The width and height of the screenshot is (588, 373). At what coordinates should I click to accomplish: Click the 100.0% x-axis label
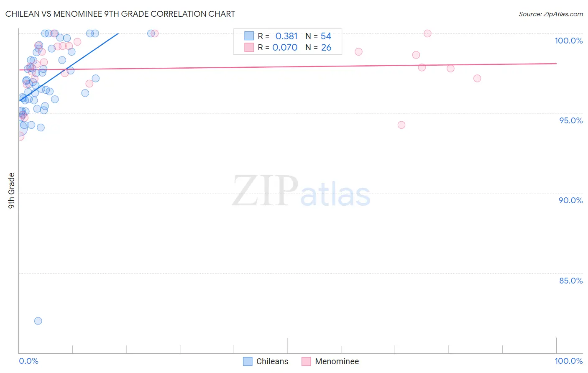568,361
